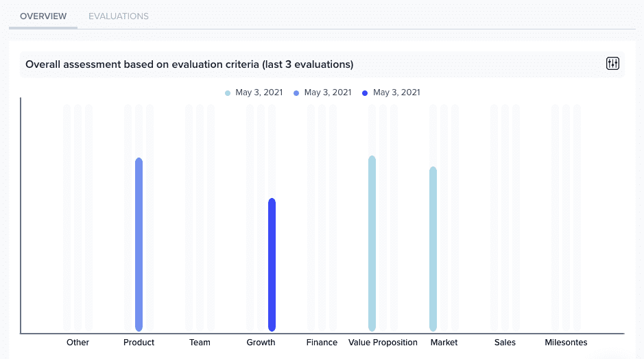644x359 pixels.
Task: Select the dark blue Growth bar
Action: click(272, 264)
